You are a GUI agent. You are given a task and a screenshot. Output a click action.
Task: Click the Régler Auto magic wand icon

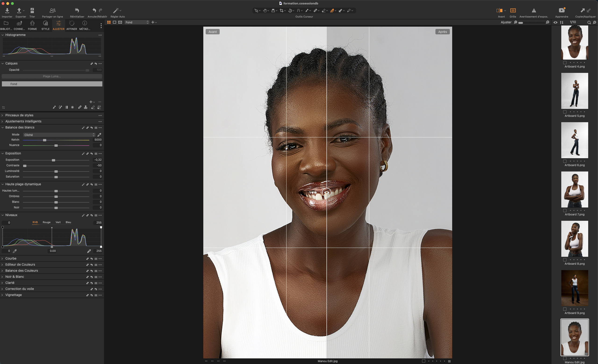[116, 11]
